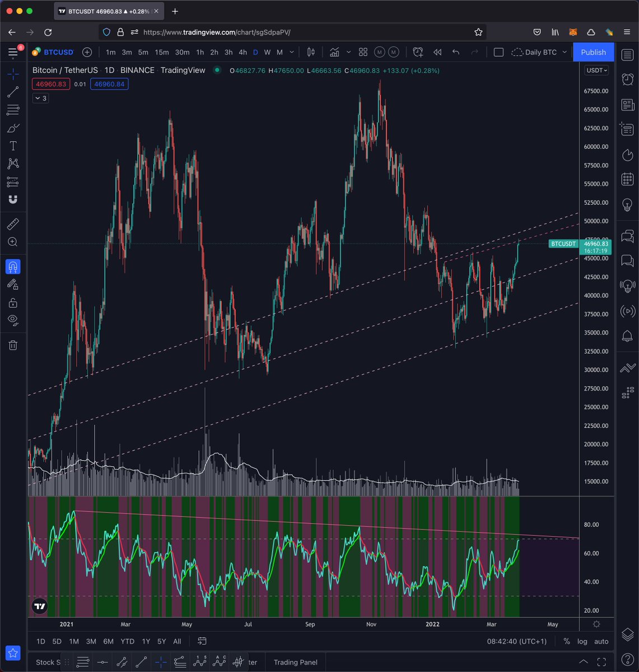Open indicator templates grid icon
Screen dimensions: 639x672
pos(363,52)
